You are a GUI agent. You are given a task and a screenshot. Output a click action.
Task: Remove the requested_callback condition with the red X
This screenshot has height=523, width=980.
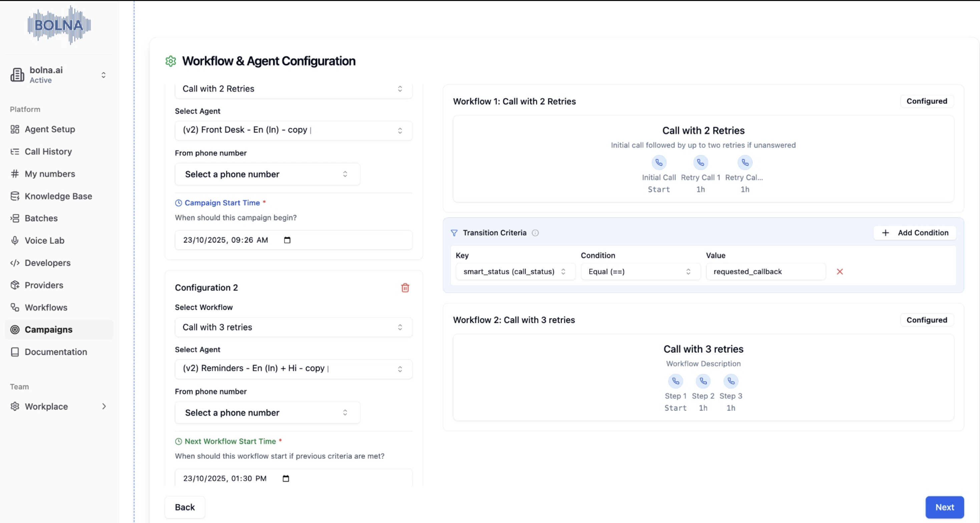pyautogui.click(x=840, y=272)
